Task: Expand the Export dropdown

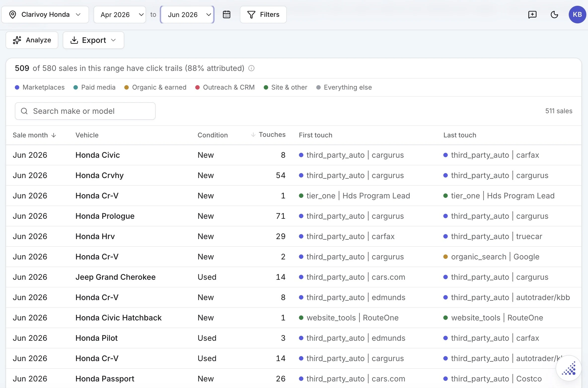Action: click(x=93, y=40)
